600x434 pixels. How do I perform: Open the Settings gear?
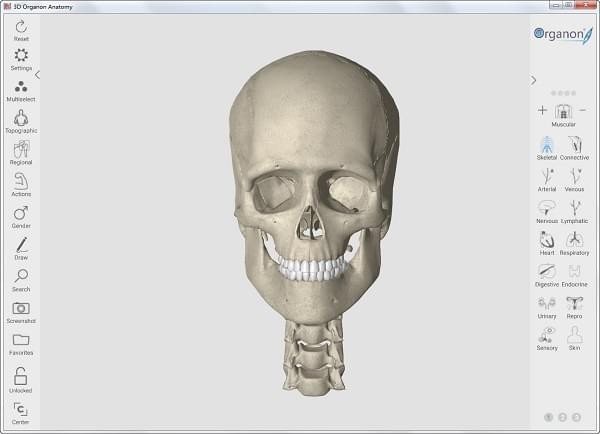point(21,55)
